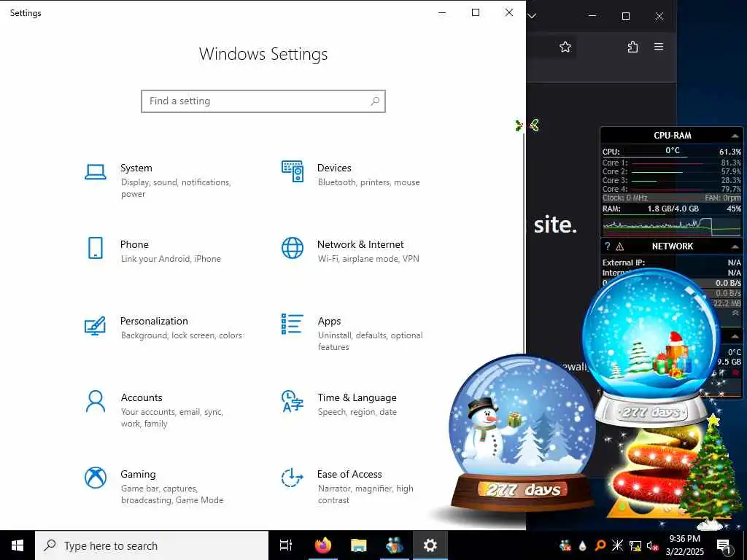
Task: Click 'Wi-Fi, airplane mode, VPN' description
Action: 368,259
